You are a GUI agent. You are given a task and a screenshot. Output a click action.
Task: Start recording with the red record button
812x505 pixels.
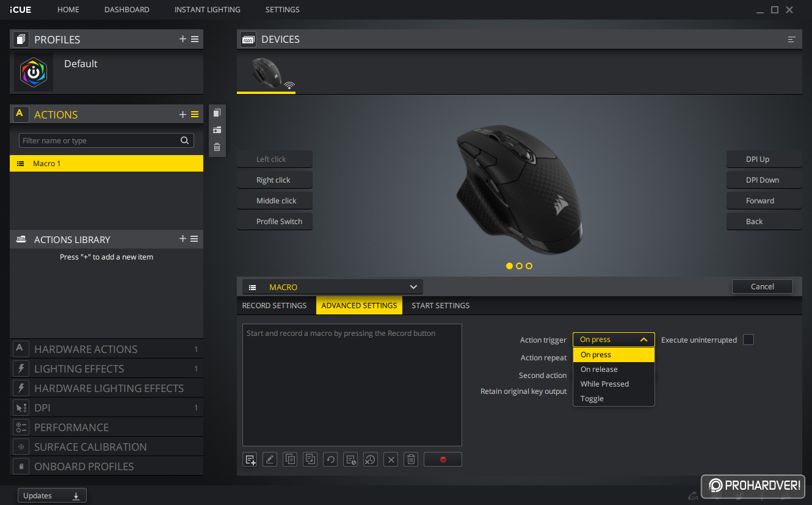coord(443,459)
